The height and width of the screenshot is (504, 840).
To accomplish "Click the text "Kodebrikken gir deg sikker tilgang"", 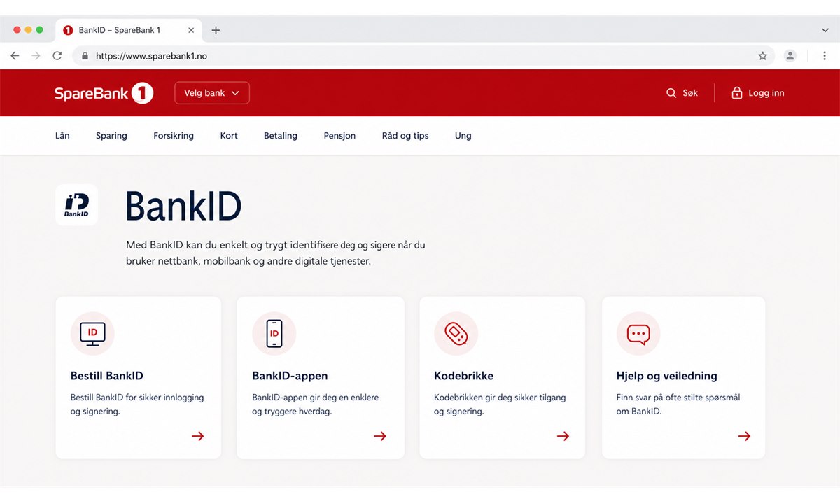I will coord(500,398).
